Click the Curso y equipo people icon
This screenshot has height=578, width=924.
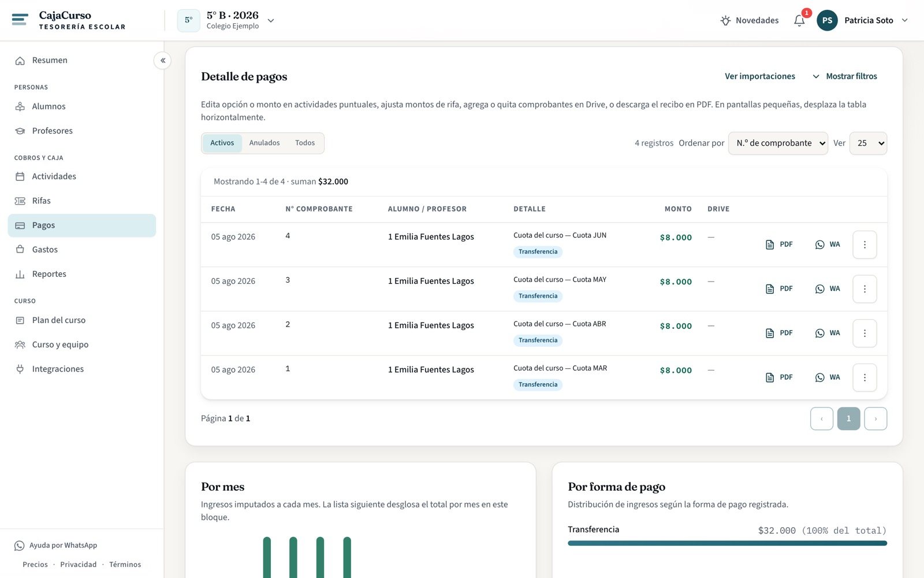20,344
